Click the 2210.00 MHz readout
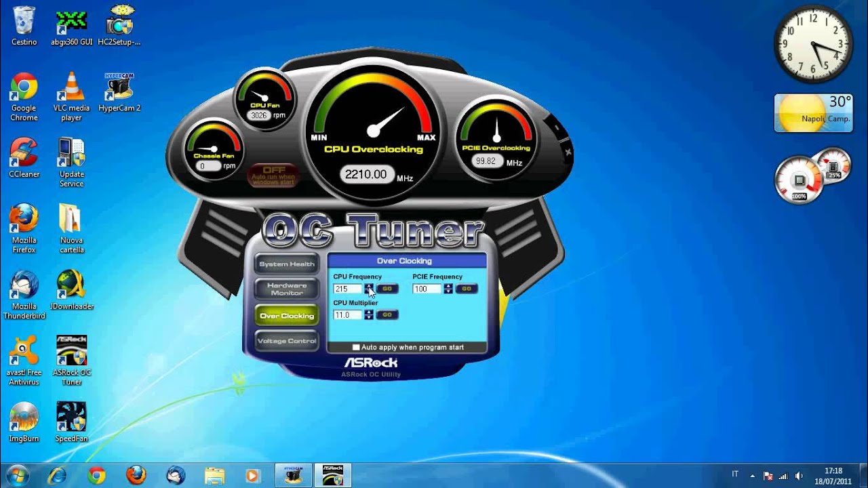868x488 pixels. click(x=366, y=175)
